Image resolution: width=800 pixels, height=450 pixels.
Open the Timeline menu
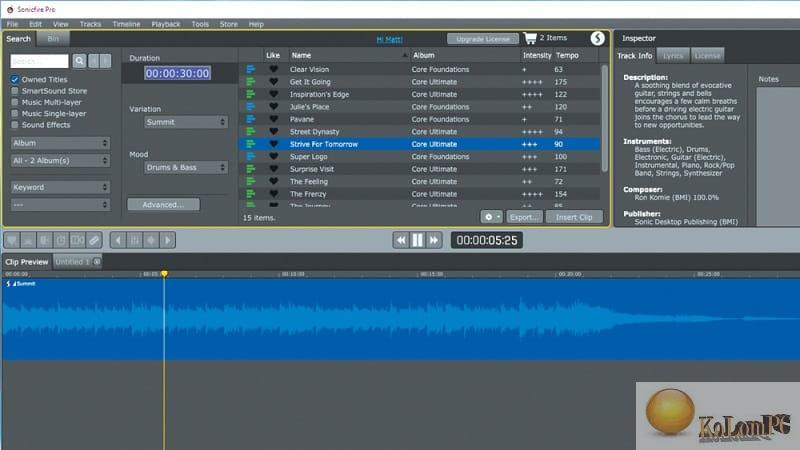coord(127,24)
